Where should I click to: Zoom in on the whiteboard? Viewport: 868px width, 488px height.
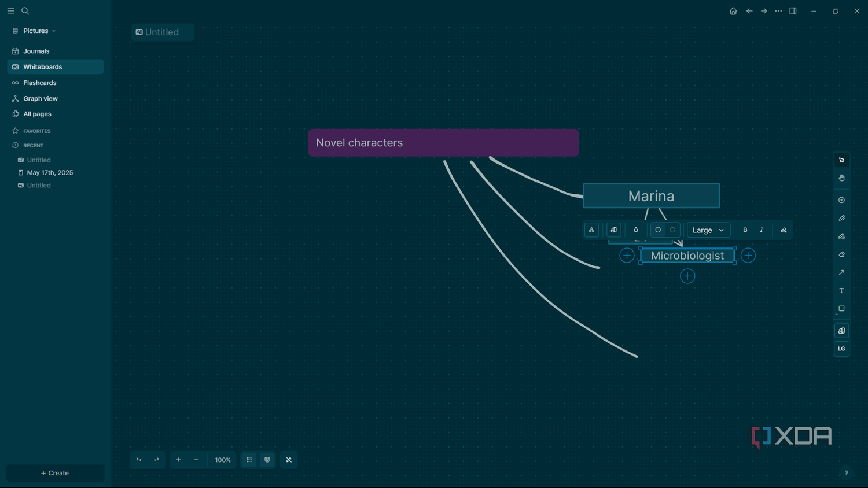[x=178, y=460]
